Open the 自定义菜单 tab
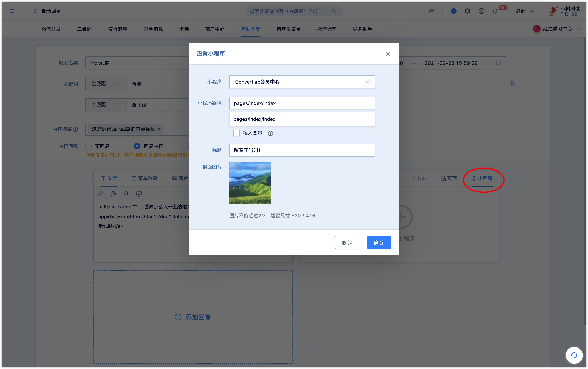This screenshot has width=588, height=369. pos(289,29)
